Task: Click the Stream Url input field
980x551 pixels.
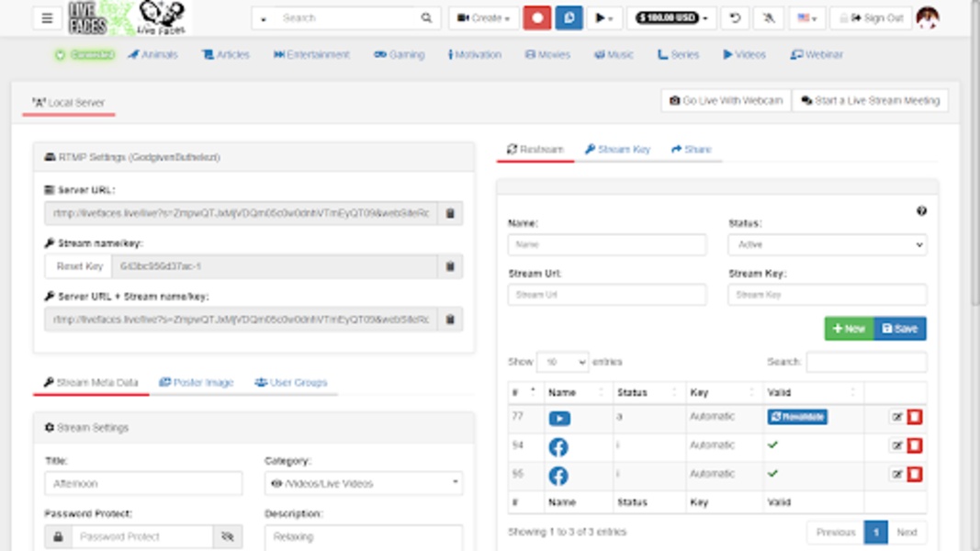Action: (x=607, y=294)
